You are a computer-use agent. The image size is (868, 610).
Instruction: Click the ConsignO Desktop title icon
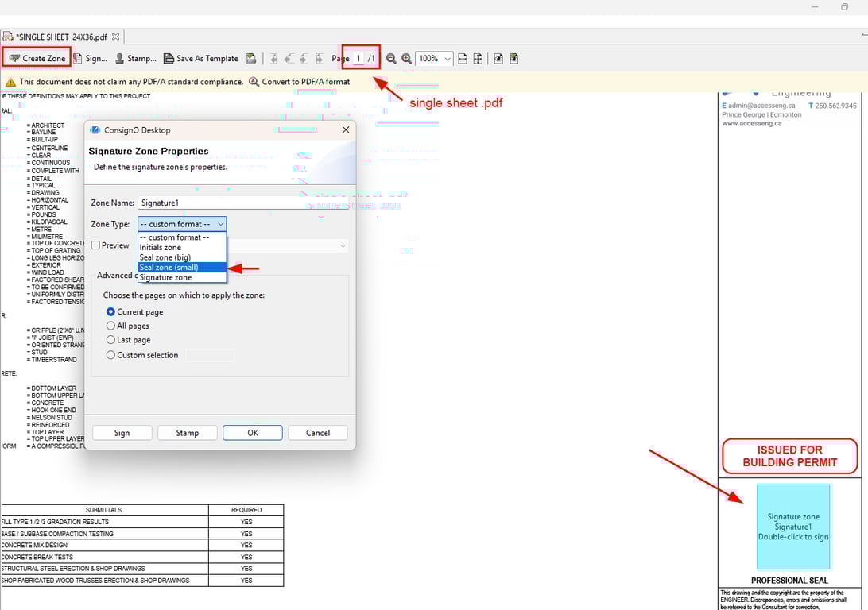coord(95,130)
